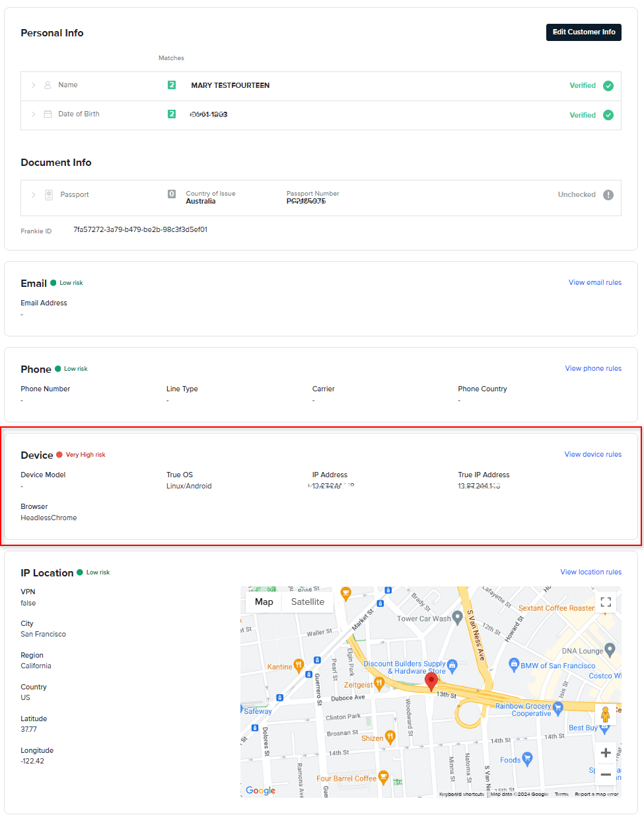Viewport: 644px width, 819px height.
Task: Expand the Date of Birth row
Action: 34,114
